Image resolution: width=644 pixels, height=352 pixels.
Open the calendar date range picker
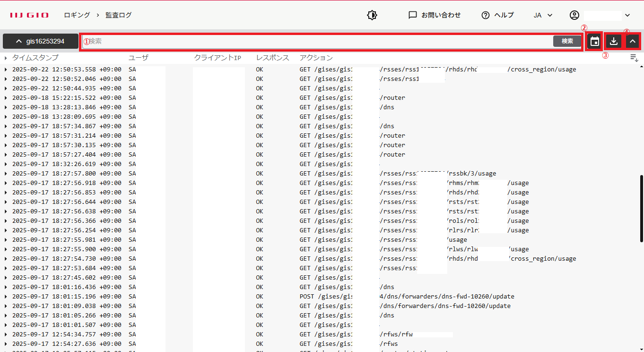[595, 42]
